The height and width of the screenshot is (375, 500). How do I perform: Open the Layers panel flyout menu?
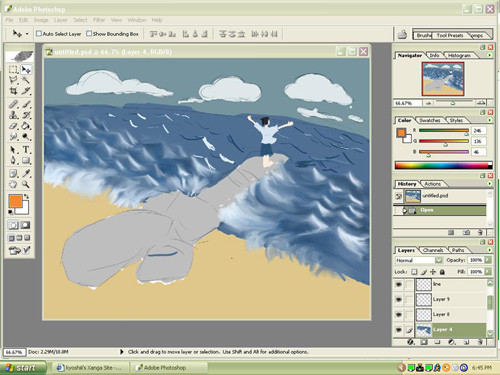pyautogui.click(x=490, y=250)
